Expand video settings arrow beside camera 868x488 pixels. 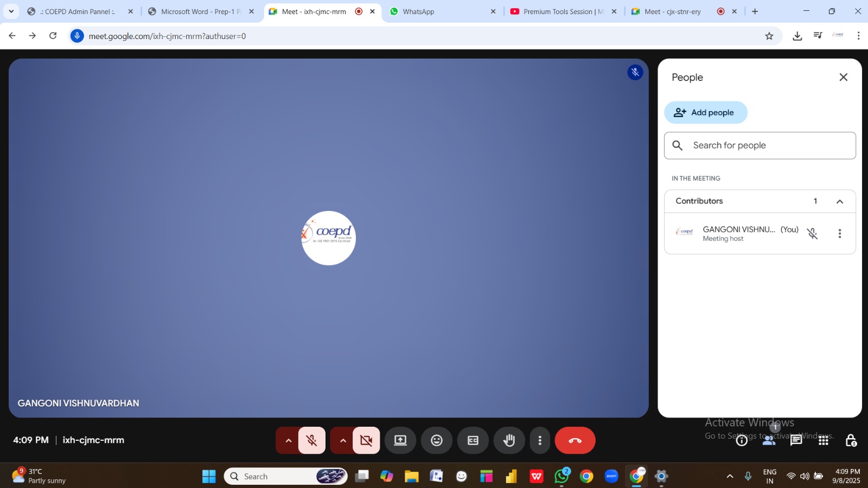coord(343,440)
